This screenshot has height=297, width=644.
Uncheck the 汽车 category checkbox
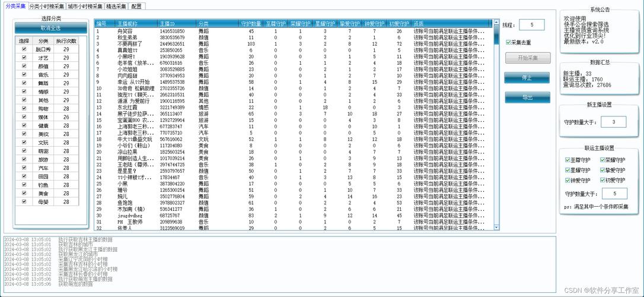24,168
